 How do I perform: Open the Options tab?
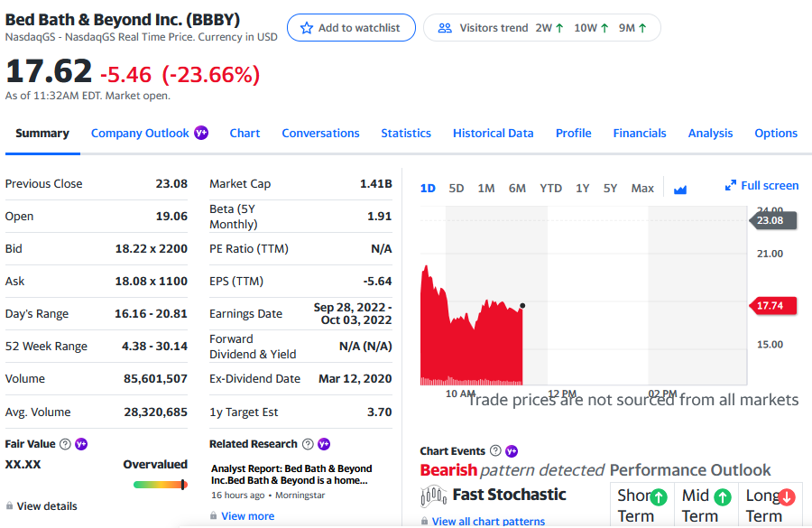pos(776,134)
